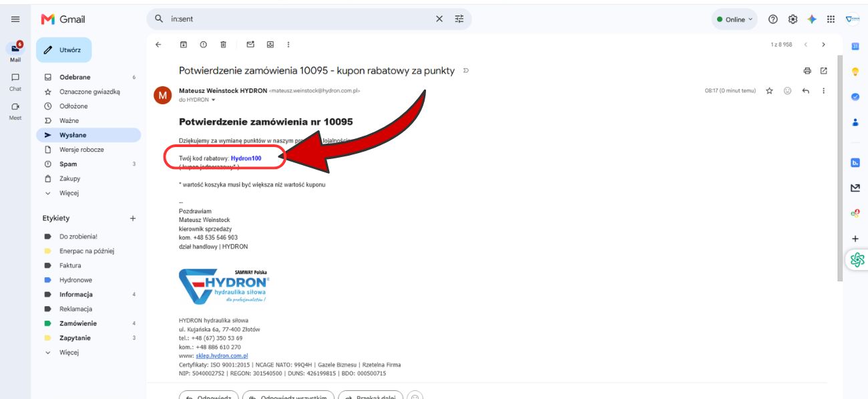This screenshot has height=399, width=868.
Task: Open Odebrane folder
Action: (89, 78)
